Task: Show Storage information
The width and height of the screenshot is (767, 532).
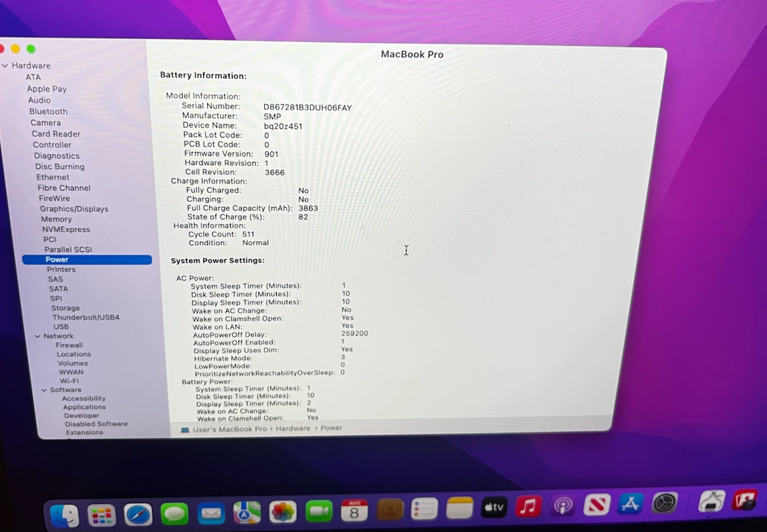Action: (66, 308)
